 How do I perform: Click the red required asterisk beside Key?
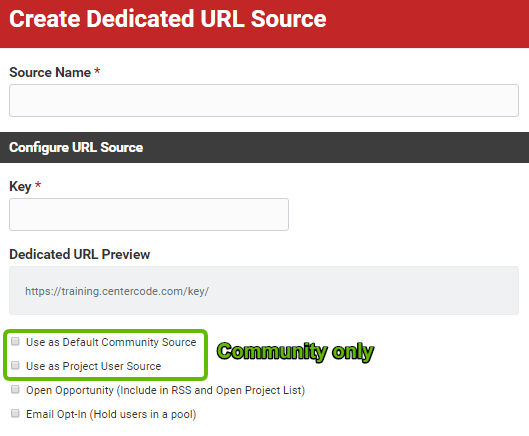tap(38, 185)
